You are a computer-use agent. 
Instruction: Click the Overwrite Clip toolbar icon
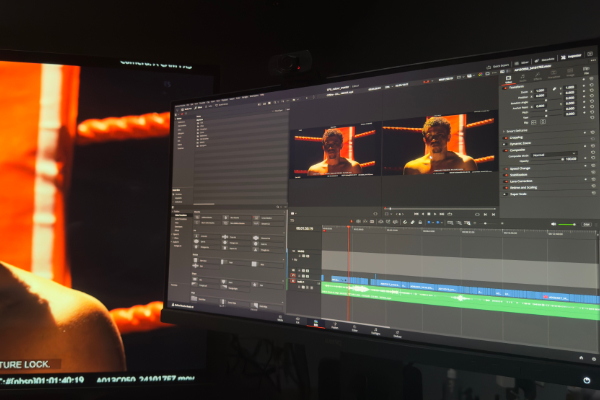388,222
